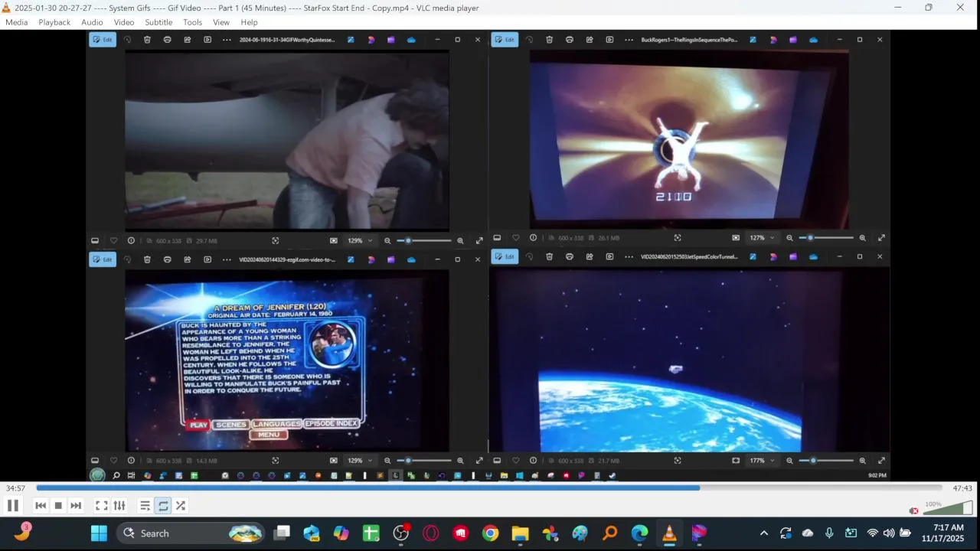Open File Explorer from the taskbar

521,533
